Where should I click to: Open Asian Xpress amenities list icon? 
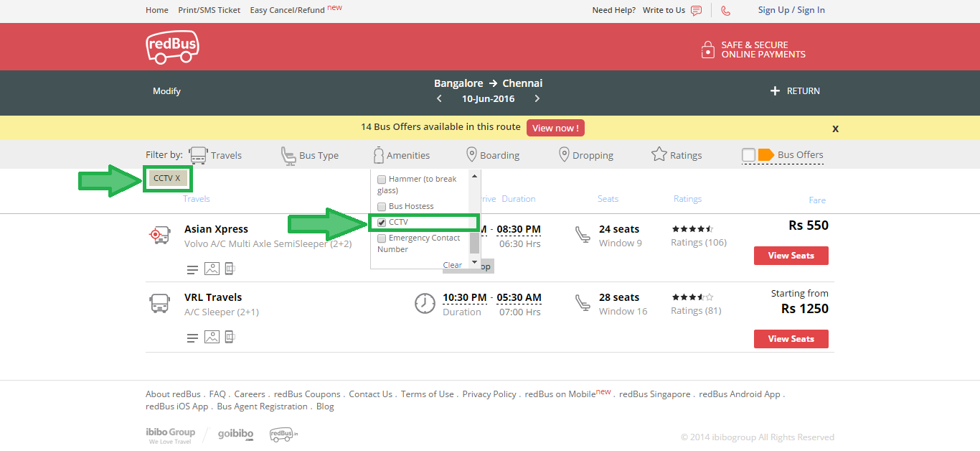coord(192,270)
